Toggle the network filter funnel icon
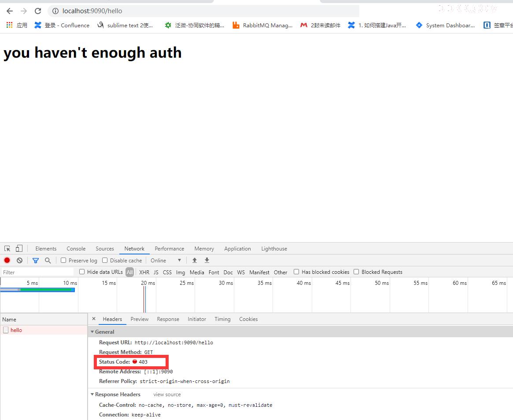513x420 pixels. (36, 260)
